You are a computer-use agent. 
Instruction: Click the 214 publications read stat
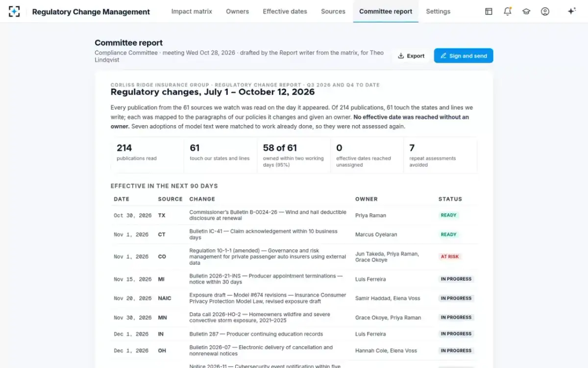[147, 155]
